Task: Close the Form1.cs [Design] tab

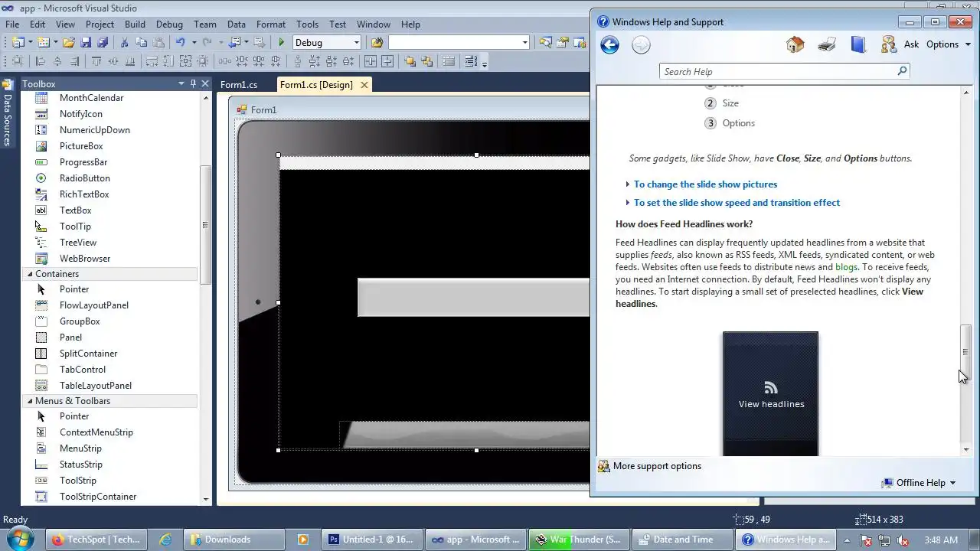Action: [x=364, y=85]
